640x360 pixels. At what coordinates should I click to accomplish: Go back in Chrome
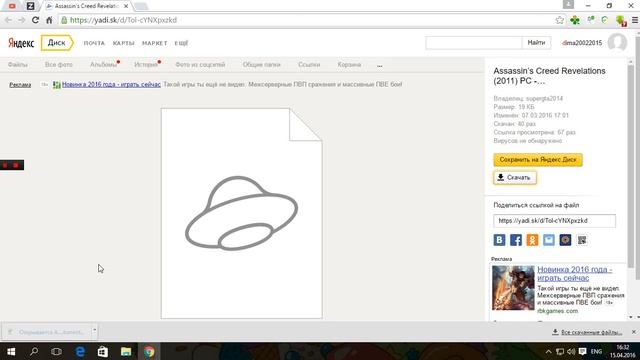[8, 20]
